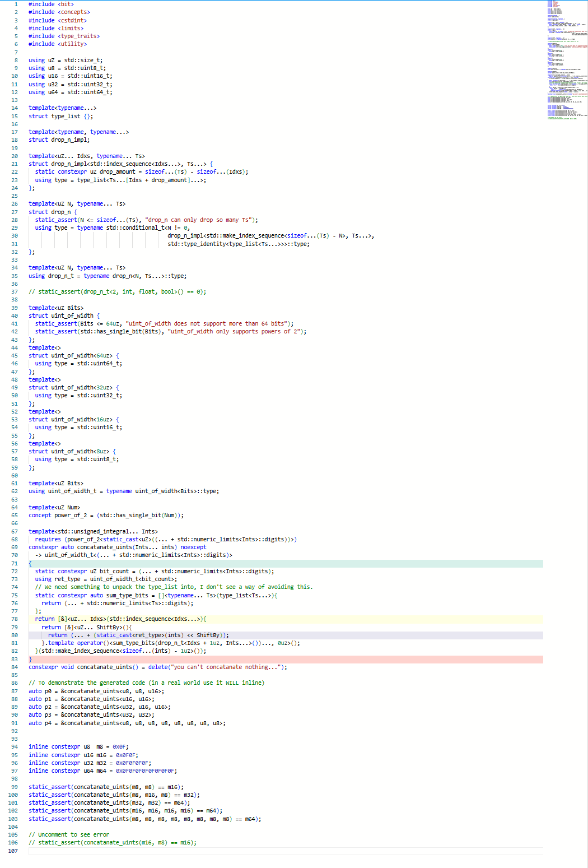588x868 pixels.
Task: Click 'static_assert(concatanate_uints(m8, m16, m8) == m32);'
Action: pos(114,795)
